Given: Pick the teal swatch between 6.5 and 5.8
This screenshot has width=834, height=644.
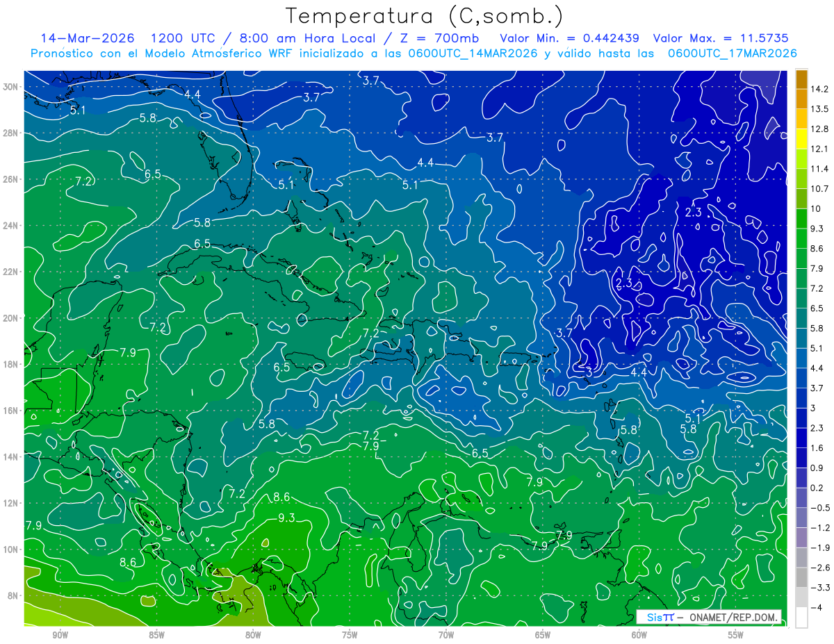Looking at the screenshot, I should click(x=801, y=318).
